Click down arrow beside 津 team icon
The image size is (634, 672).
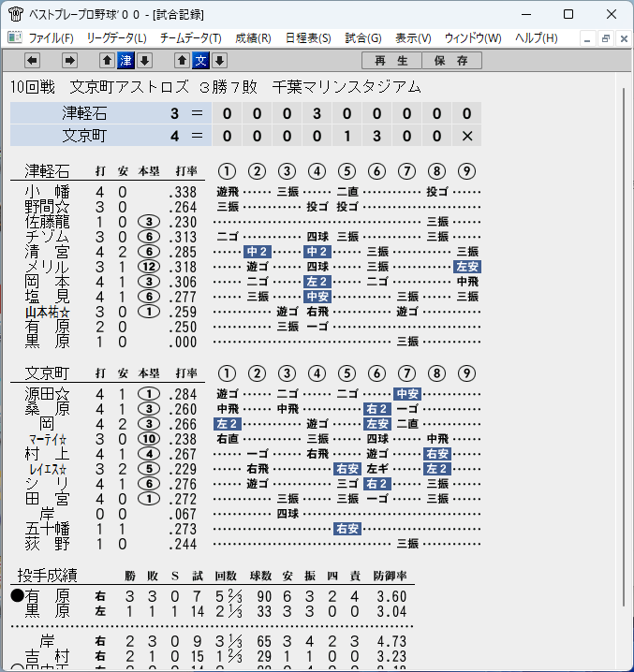pyautogui.click(x=144, y=61)
